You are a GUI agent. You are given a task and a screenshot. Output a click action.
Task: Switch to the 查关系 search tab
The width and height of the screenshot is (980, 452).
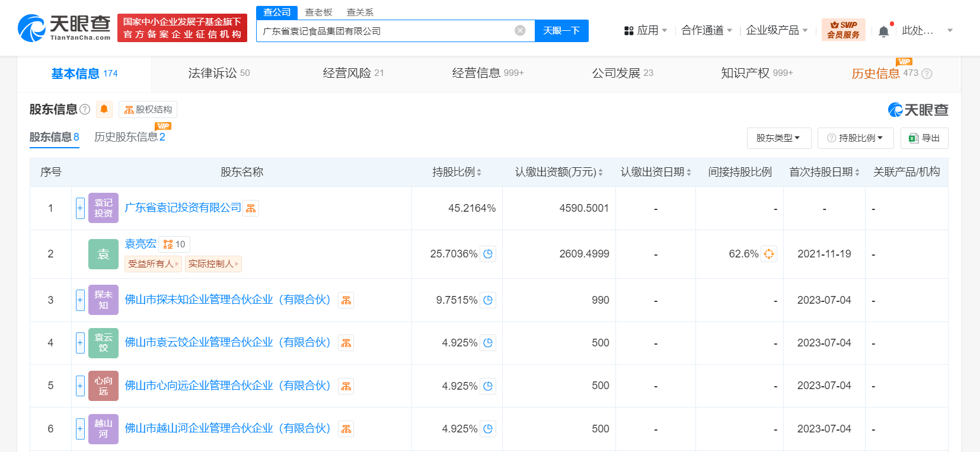point(360,12)
